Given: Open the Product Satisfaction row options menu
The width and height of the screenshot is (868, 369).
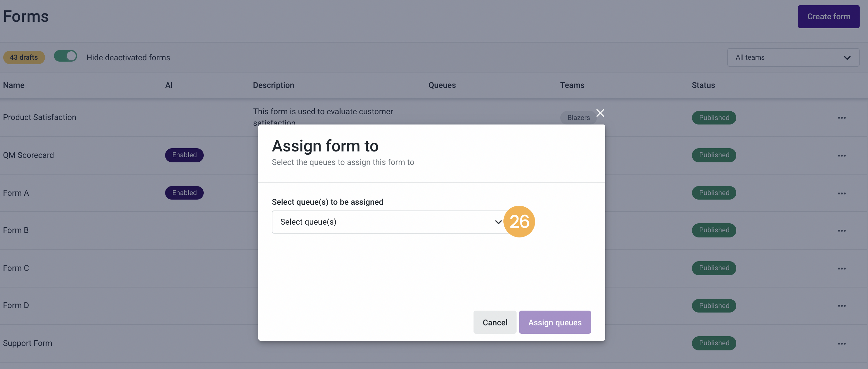Looking at the screenshot, I should click(x=841, y=117).
